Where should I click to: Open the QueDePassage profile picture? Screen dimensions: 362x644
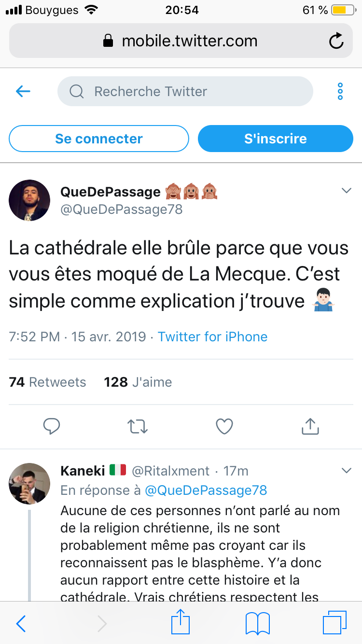29,201
